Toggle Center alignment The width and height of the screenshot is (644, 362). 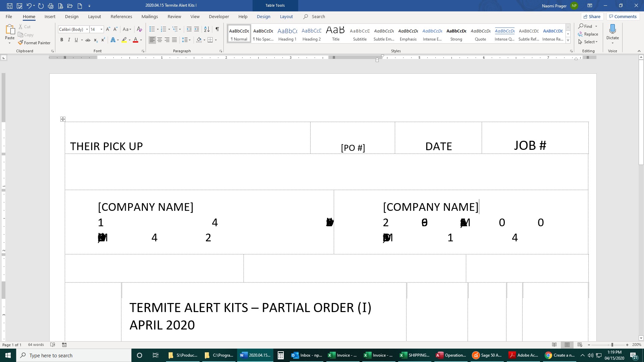click(160, 40)
